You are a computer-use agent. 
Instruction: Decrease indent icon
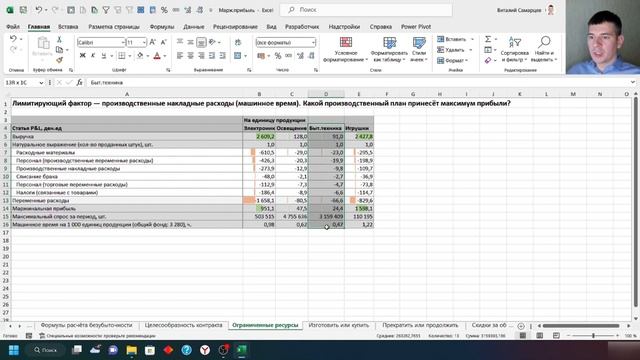tap(212, 56)
